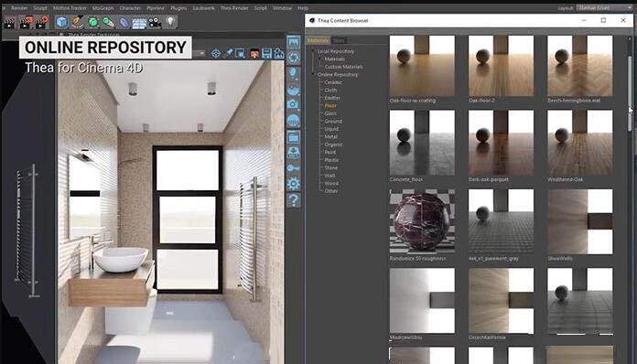The height and width of the screenshot is (364, 637).
Task: Click the pin dropper icon in darkroom toolbar
Action: pos(228,53)
